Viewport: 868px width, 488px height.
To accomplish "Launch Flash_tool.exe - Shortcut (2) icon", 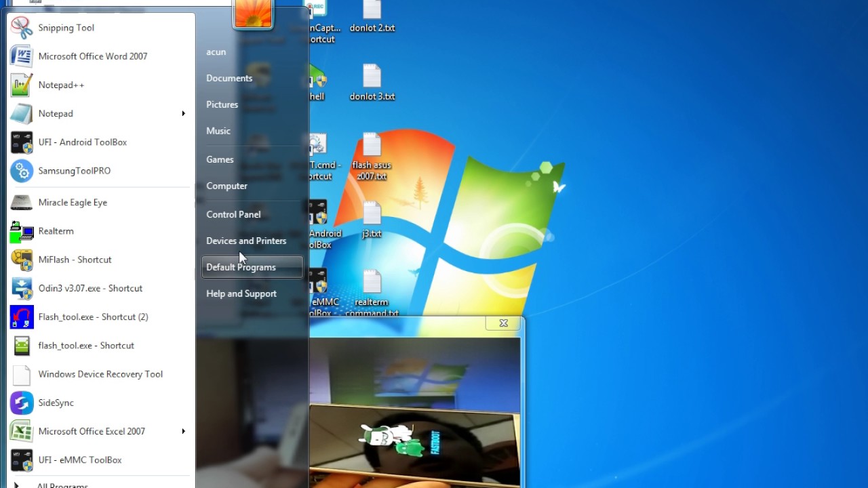I will [22, 317].
